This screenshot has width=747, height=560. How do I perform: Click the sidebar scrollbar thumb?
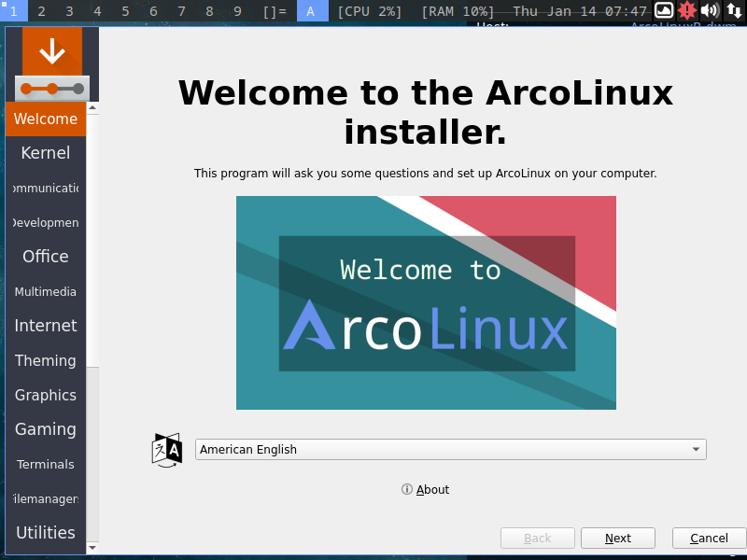point(92,241)
